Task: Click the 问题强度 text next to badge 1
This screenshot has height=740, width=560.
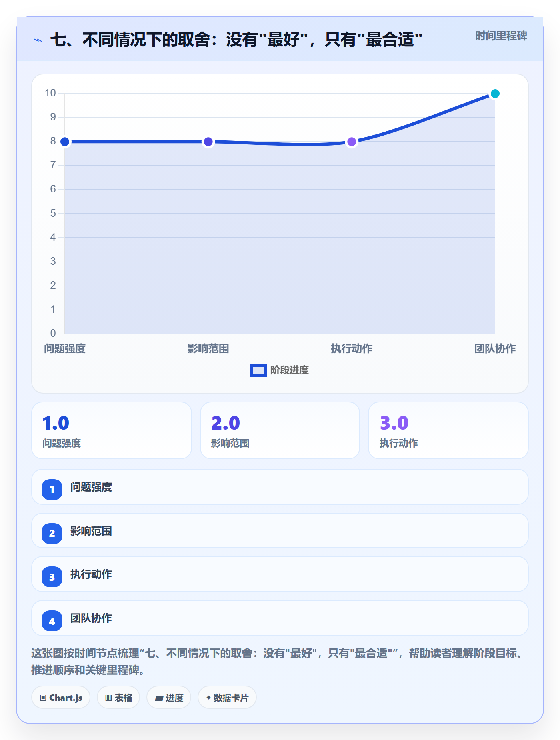Action: 91,487
